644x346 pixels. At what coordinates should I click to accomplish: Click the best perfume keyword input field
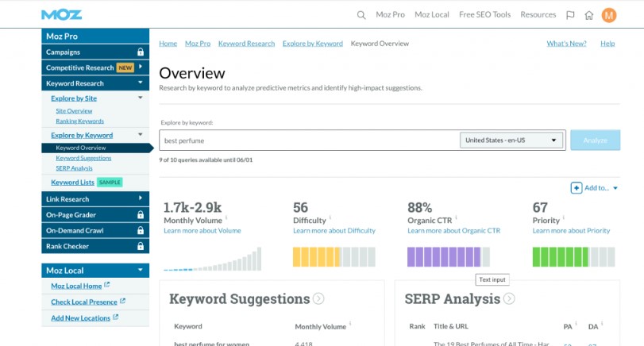coord(310,140)
